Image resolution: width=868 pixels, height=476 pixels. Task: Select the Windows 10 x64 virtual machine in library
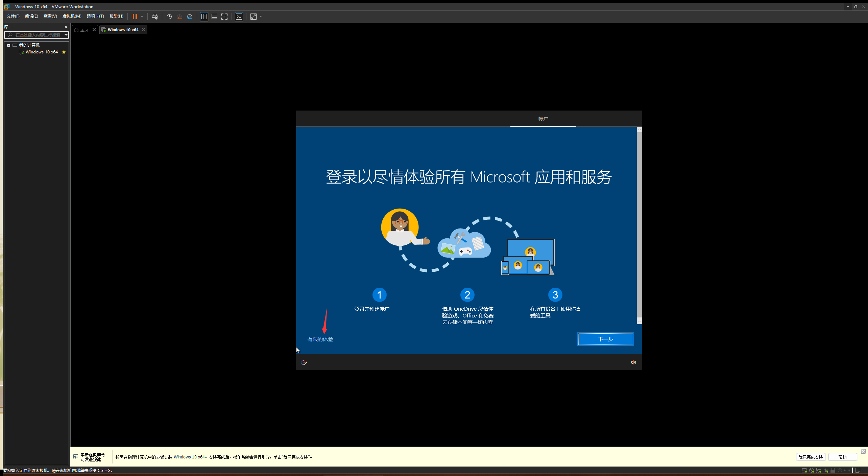pyautogui.click(x=42, y=52)
